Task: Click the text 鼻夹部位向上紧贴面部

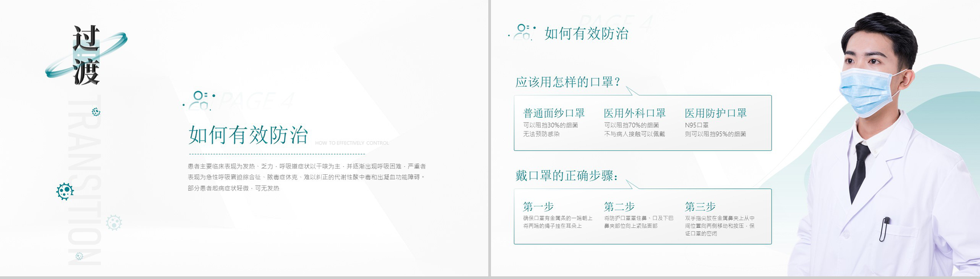Action: coord(631,226)
